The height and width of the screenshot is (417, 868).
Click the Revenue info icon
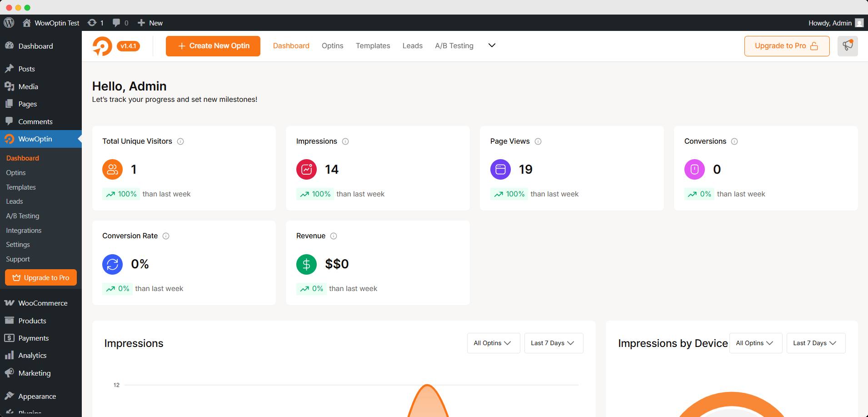point(334,236)
